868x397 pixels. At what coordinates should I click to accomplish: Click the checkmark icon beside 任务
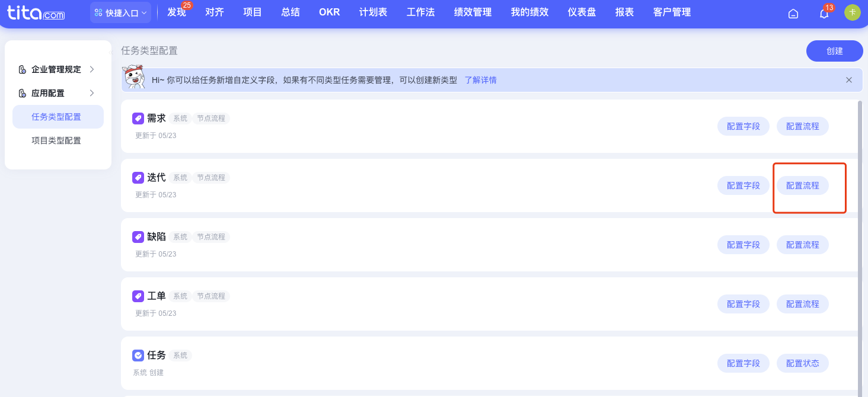138,356
